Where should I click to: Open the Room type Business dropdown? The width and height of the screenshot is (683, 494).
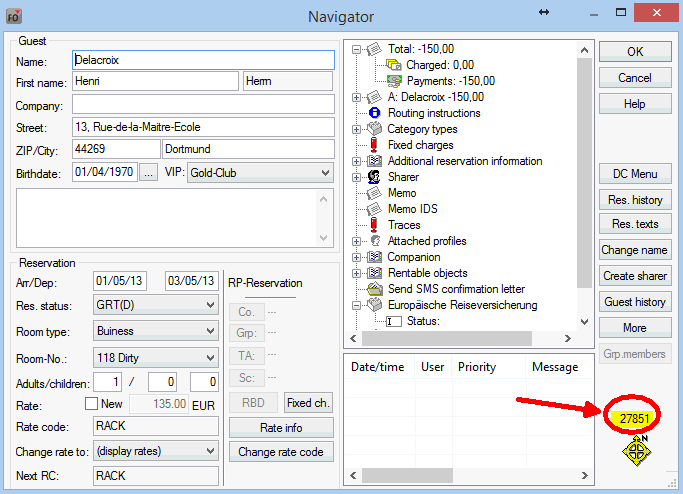209,331
